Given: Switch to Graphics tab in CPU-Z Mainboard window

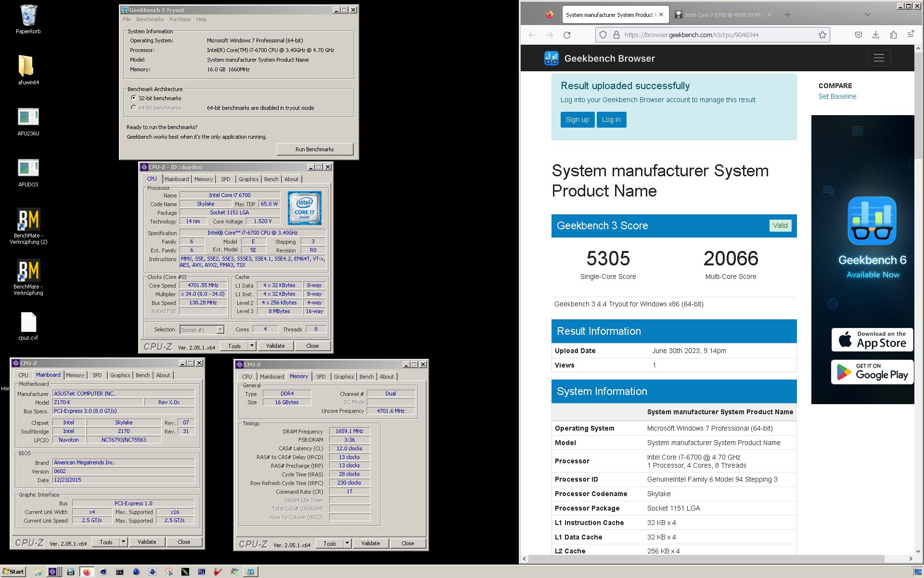Looking at the screenshot, I should click(120, 375).
